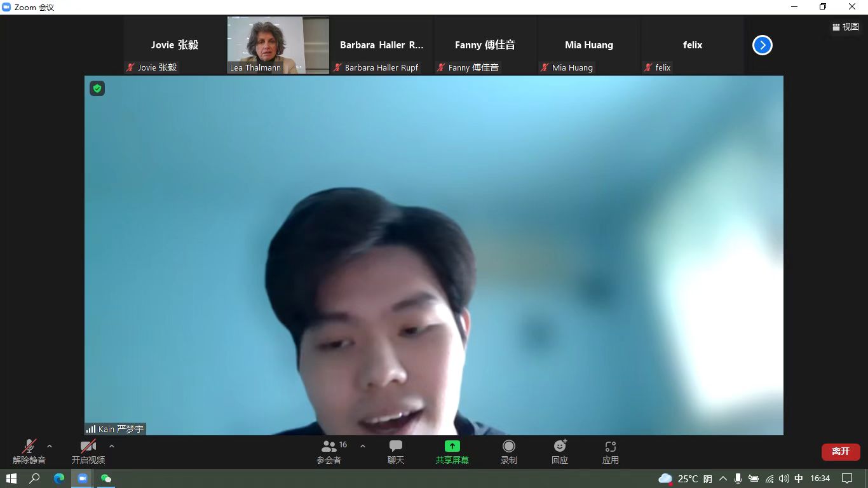Click muted mic icon beside Fanny 傅佳音

coord(442,67)
